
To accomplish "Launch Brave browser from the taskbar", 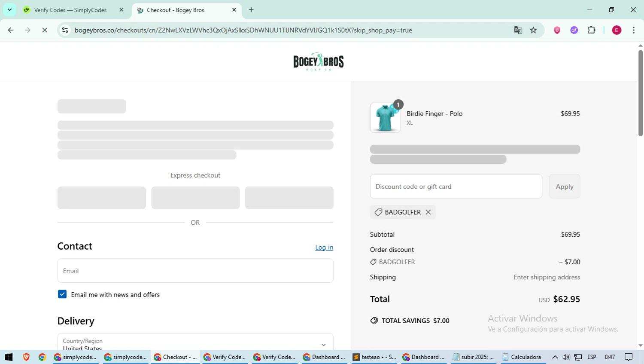I will click(x=26, y=357).
